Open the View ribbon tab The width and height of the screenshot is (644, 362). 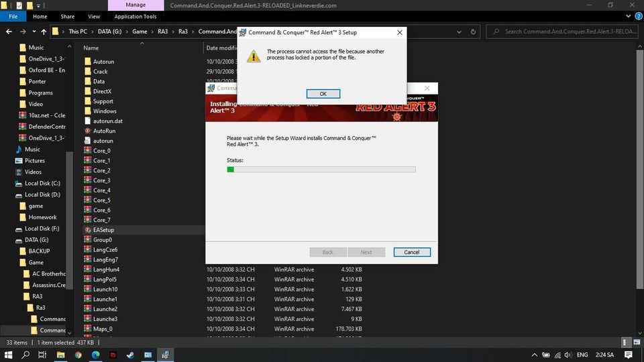[94, 16]
